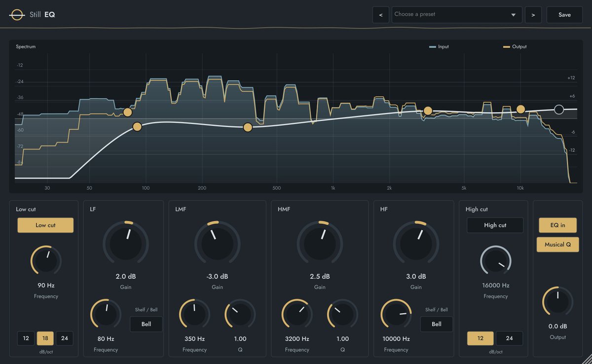Click the LMF frequency knob at 350 Hz
Screen dimensions: 592x364
pyautogui.click(x=194, y=314)
